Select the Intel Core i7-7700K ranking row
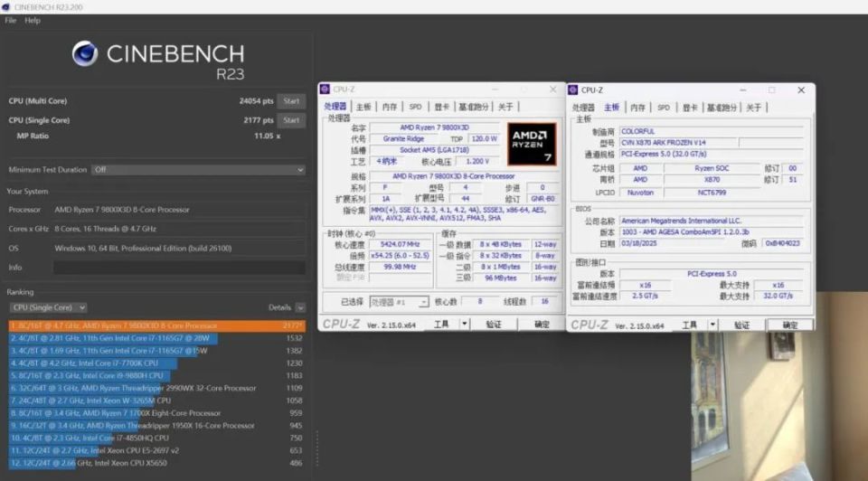Image resolution: width=868 pixels, height=481 pixels. click(156, 363)
